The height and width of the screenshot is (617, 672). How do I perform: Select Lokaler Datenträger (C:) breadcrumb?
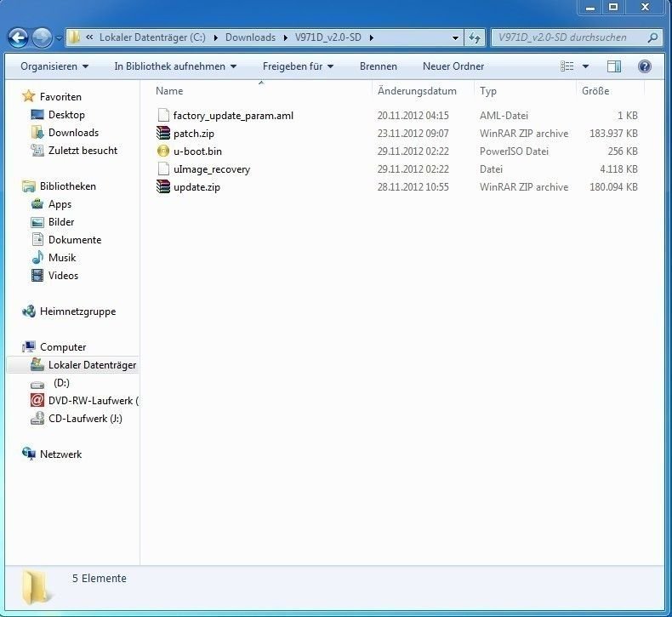pyautogui.click(x=152, y=37)
